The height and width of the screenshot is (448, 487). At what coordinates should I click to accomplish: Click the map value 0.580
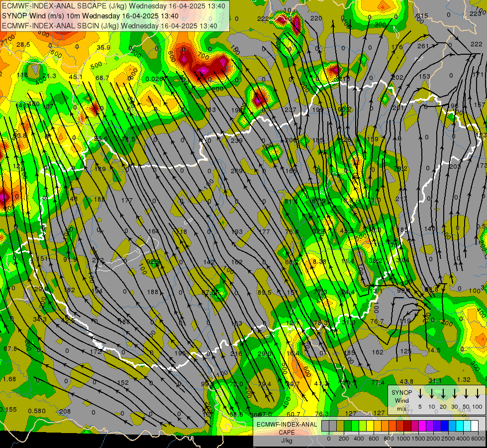37,411
